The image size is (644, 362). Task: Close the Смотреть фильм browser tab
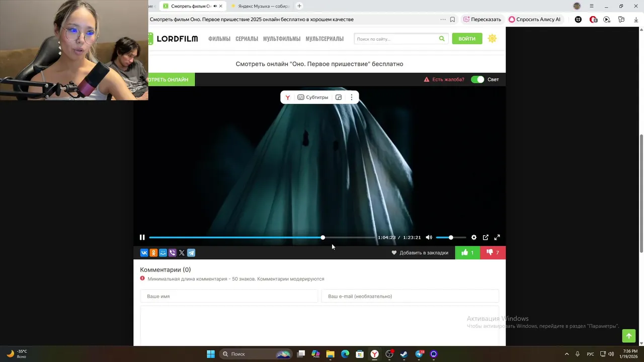tap(220, 6)
